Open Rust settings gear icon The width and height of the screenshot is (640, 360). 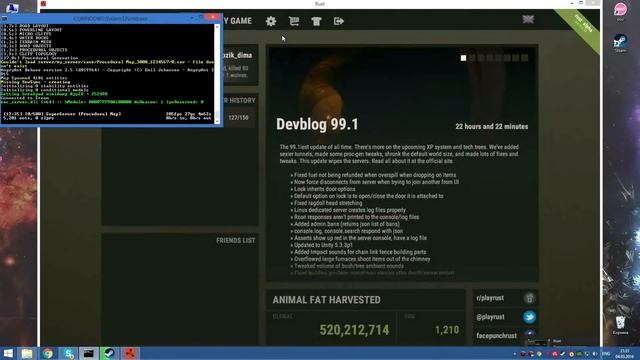pos(271,21)
